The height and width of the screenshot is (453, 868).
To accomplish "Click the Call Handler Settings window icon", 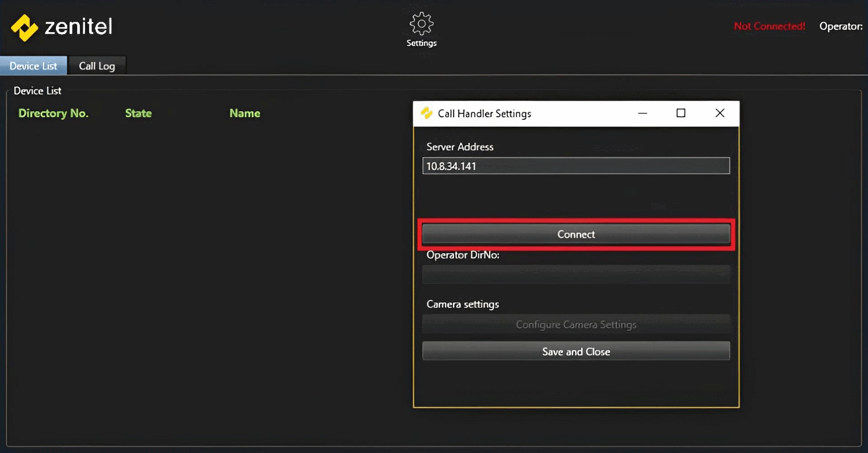I will (x=426, y=113).
